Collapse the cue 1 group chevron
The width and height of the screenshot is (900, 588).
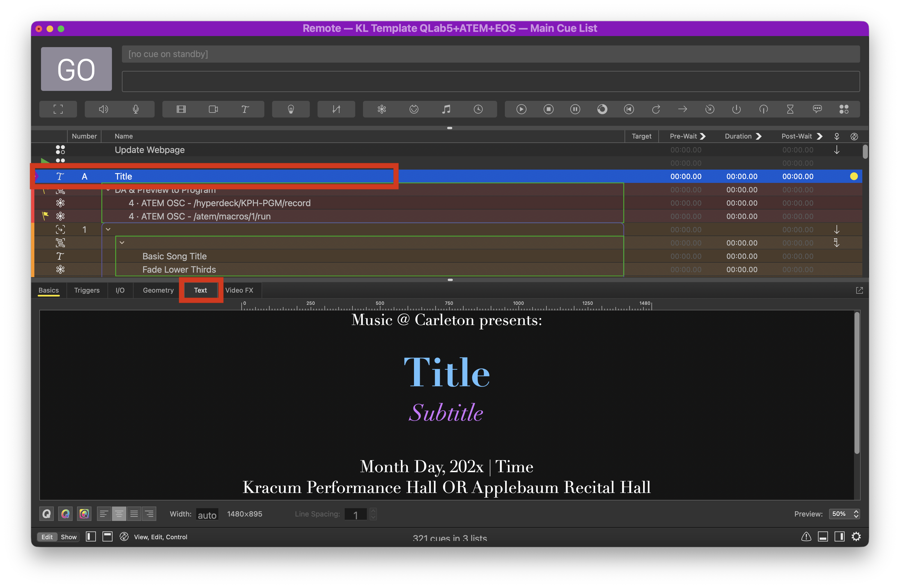(108, 229)
